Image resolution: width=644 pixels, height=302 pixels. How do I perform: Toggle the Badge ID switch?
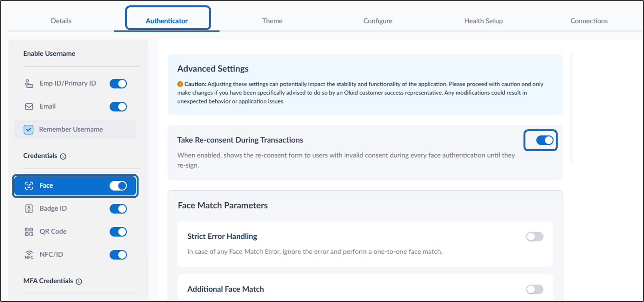[x=118, y=209]
